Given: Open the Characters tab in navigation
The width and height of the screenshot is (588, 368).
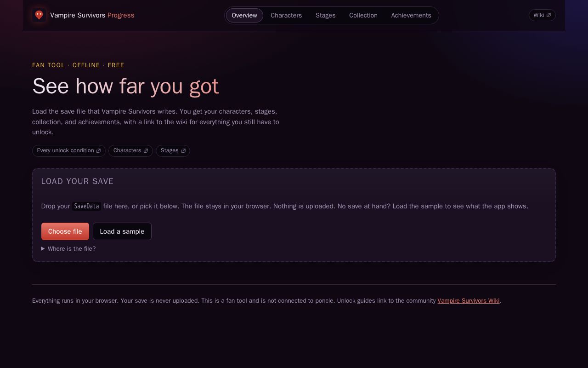Looking at the screenshot, I should tap(286, 15).
